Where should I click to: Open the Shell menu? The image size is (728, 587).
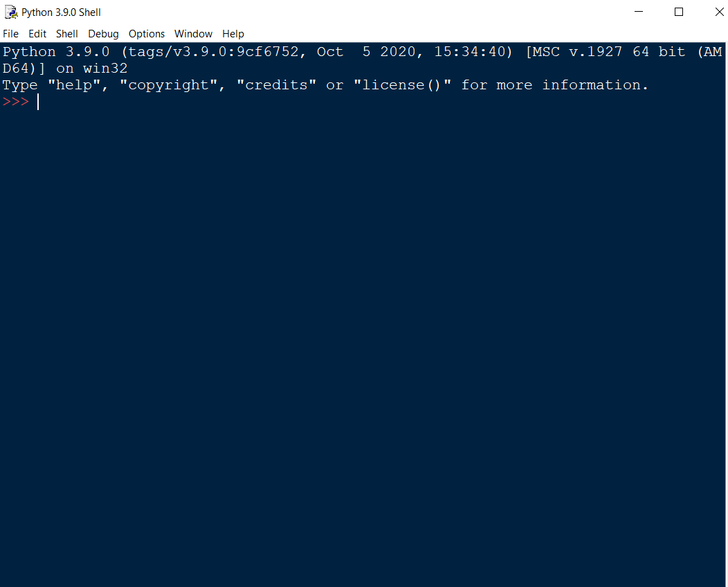[x=67, y=33]
